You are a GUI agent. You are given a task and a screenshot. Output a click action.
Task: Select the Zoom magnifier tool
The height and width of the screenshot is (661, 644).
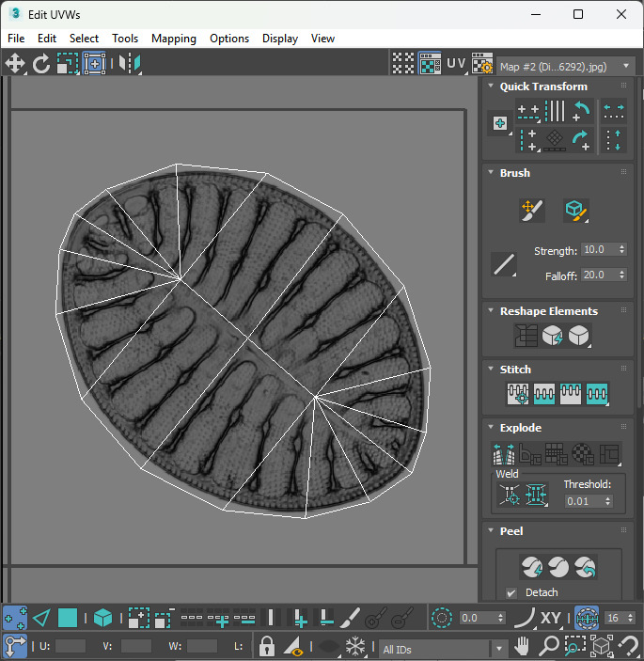tap(549, 646)
